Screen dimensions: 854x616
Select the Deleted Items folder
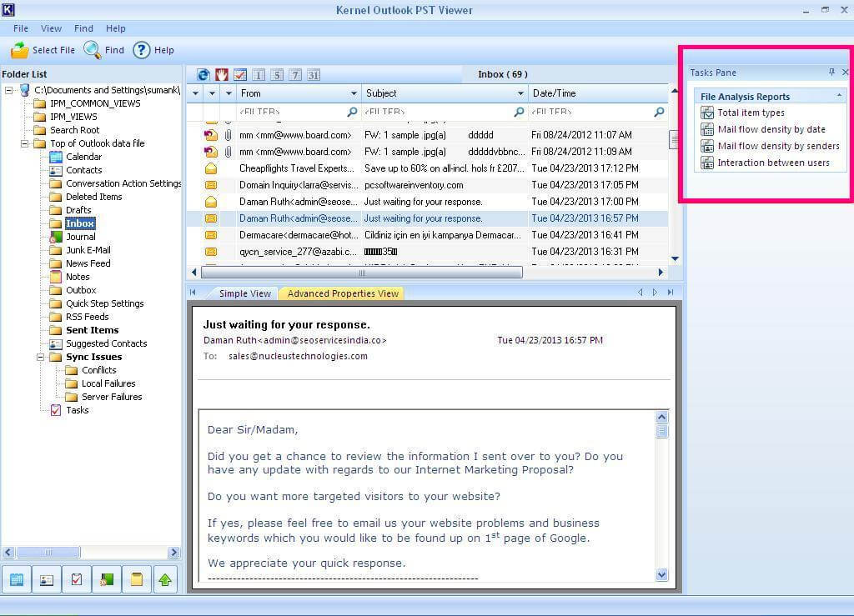click(93, 197)
